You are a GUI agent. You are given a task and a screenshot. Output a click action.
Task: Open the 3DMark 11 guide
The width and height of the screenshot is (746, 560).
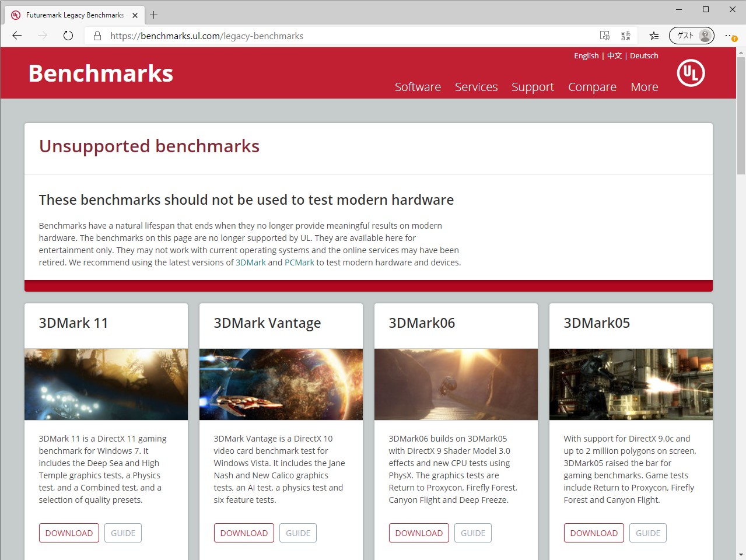click(123, 533)
